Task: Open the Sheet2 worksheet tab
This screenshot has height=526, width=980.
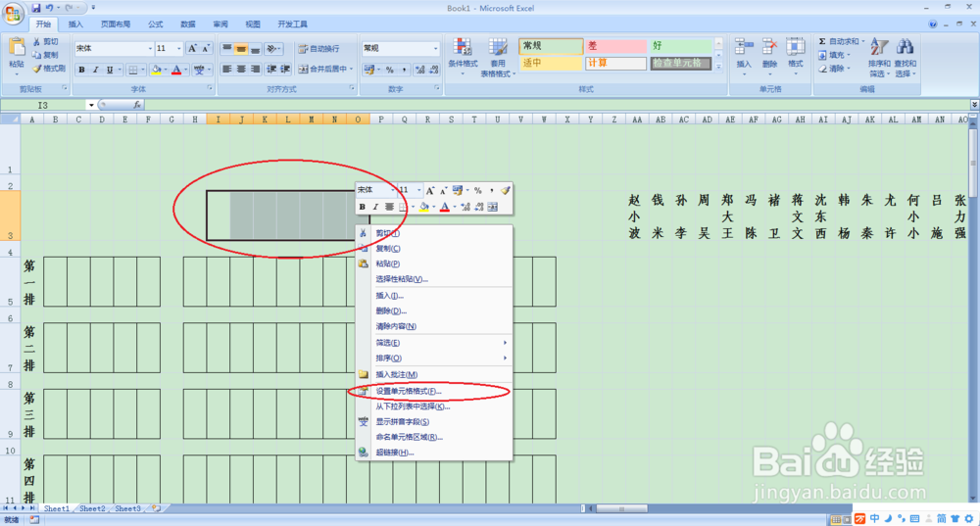Action: pyautogui.click(x=92, y=508)
